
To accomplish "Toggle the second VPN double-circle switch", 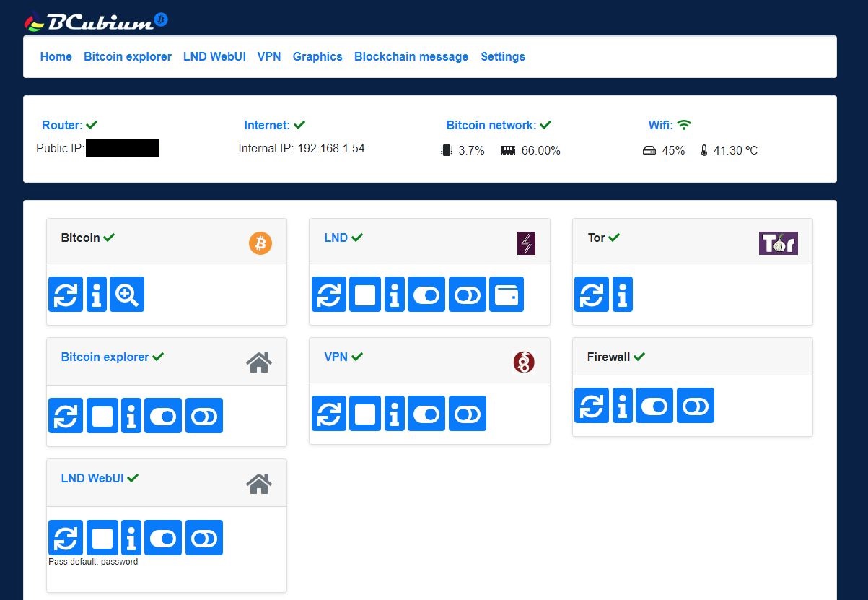I will 467,414.
